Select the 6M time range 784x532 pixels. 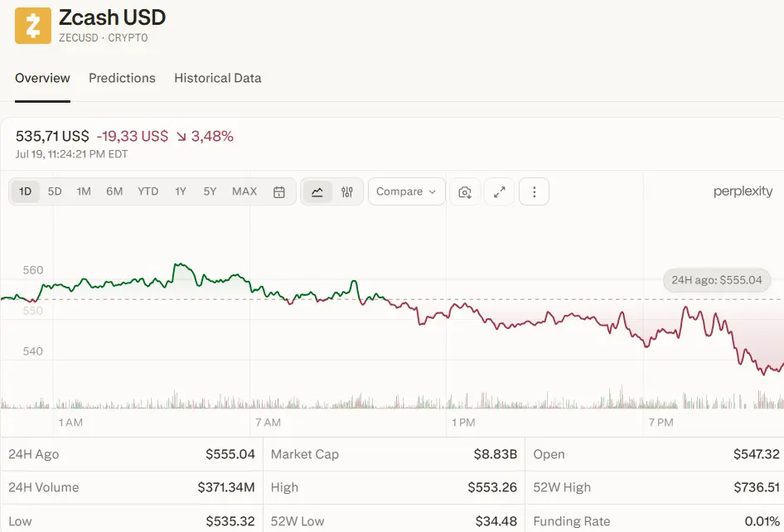coord(114,191)
